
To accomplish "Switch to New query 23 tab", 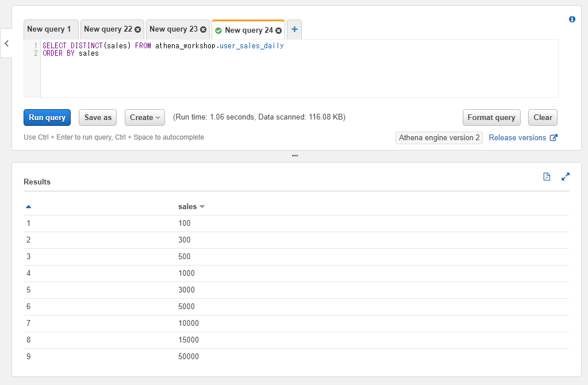I will [174, 29].
